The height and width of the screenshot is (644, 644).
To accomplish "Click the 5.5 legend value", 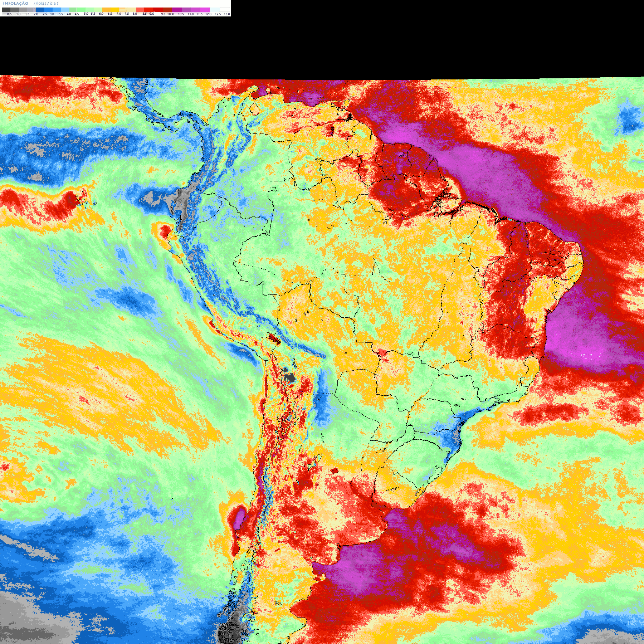I will (93, 14).
